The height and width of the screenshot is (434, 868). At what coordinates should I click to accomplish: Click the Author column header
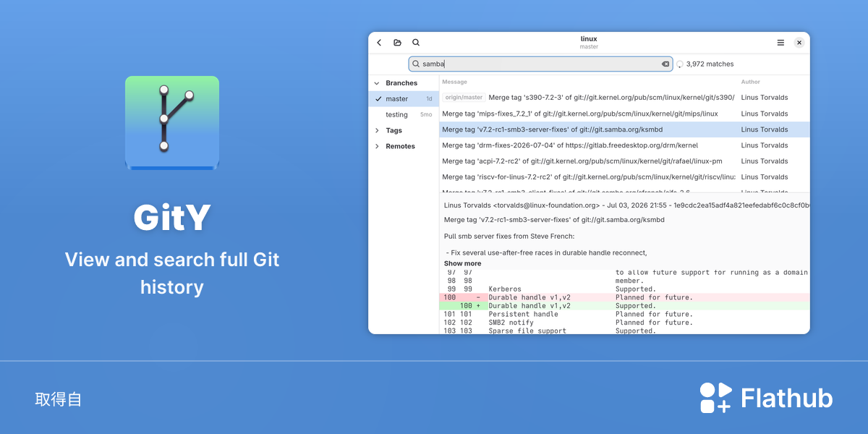(750, 82)
